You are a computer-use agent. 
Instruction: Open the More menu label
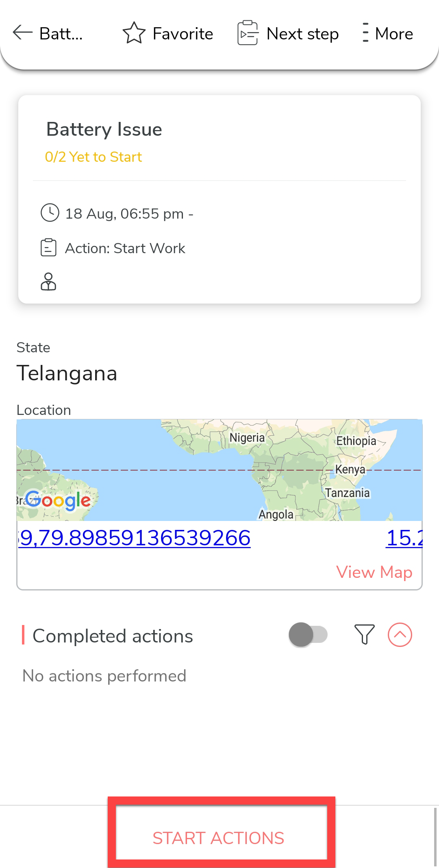tap(393, 34)
